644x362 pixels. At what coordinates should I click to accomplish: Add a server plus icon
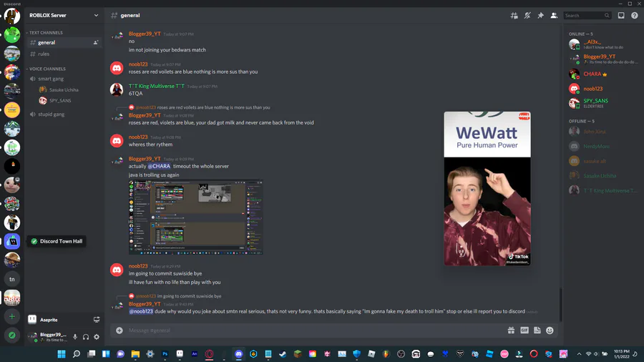click(x=12, y=316)
